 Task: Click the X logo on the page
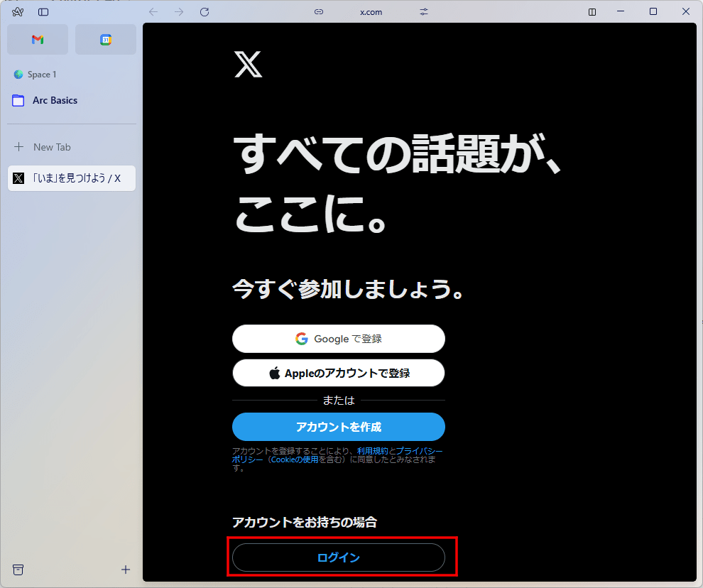click(x=248, y=65)
